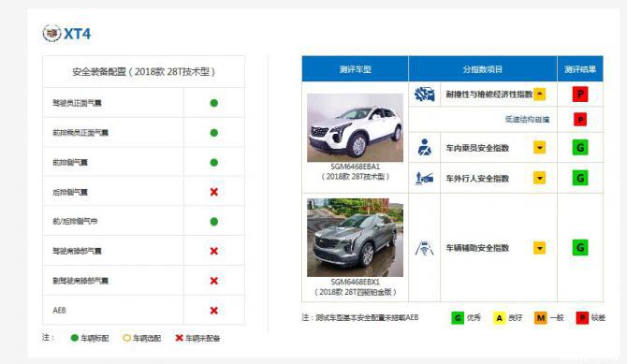Screen dimensions: 627x364
Task: Click the green dot for 前/后排侧气帘
Action: tap(214, 222)
